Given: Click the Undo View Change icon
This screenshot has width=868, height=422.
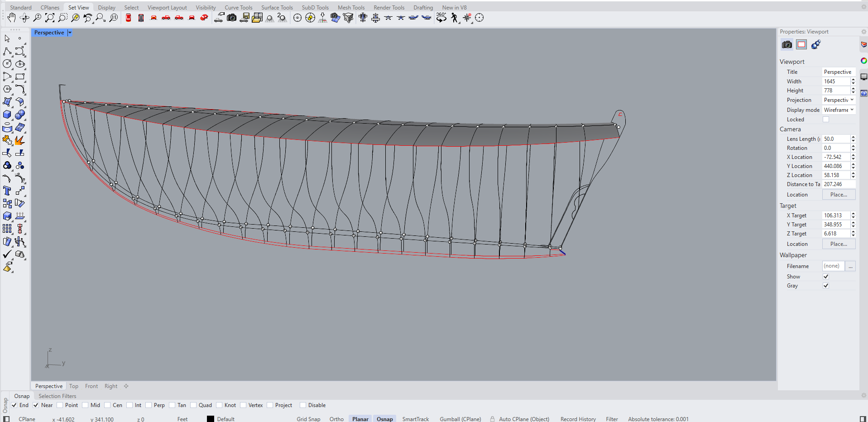Looking at the screenshot, I should point(88,18).
